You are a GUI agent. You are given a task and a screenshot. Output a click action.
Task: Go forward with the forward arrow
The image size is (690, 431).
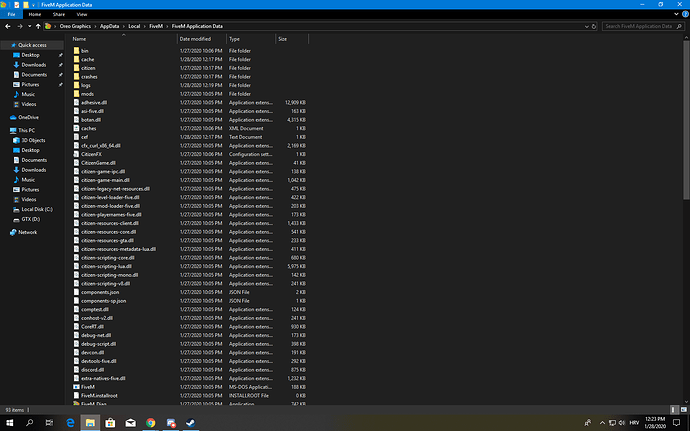click(x=20, y=26)
